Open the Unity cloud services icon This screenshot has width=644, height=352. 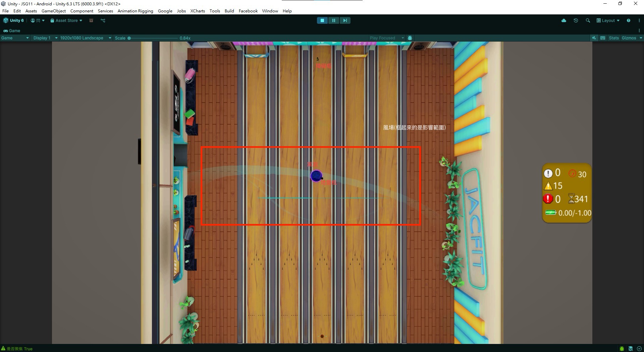564,20
